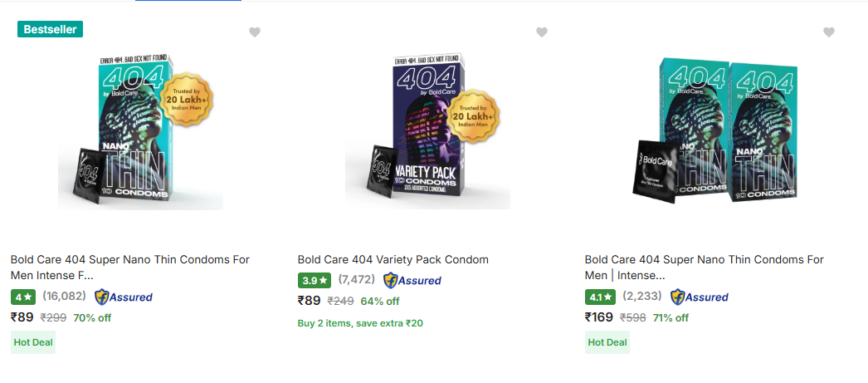The image size is (868, 383).
Task: Click the green Bestseller badge
Action: 50,29
